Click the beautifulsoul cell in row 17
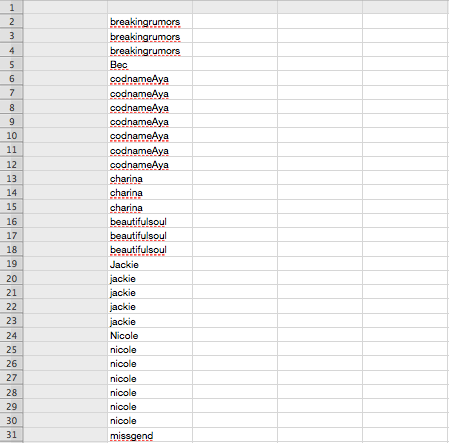Image resolution: width=449 pixels, height=443 pixels. (150, 235)
